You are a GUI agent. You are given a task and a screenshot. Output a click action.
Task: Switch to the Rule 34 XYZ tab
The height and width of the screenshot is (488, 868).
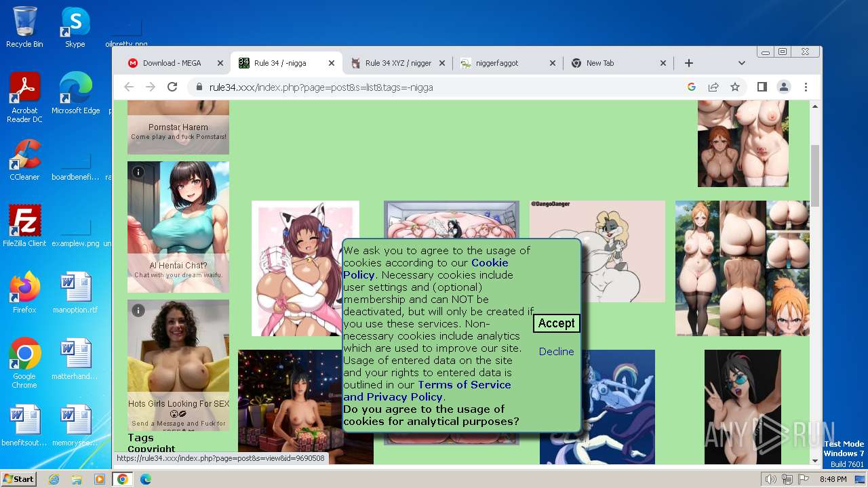coord(397,63)
